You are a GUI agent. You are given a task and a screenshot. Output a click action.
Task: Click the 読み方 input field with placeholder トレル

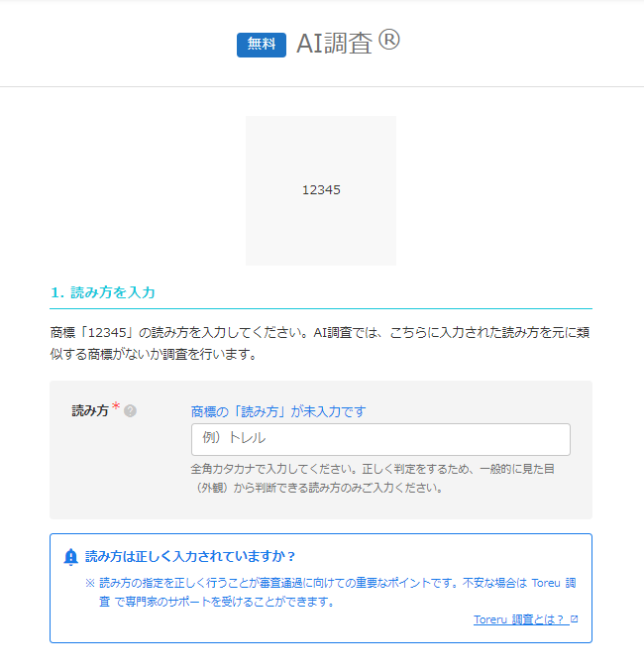pyautogui.click(x=380, y=439)
